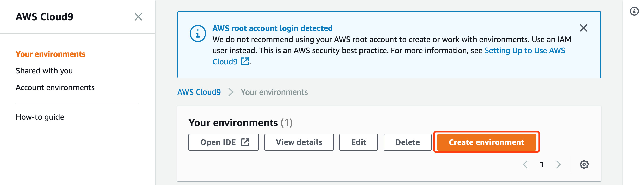Dismiss the root account login alert
Viewport: 644px width, 185px height.
click(583, 28)
